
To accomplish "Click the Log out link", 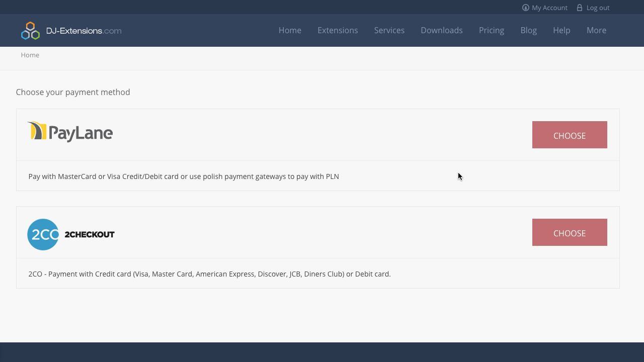I will coord(598,8).
